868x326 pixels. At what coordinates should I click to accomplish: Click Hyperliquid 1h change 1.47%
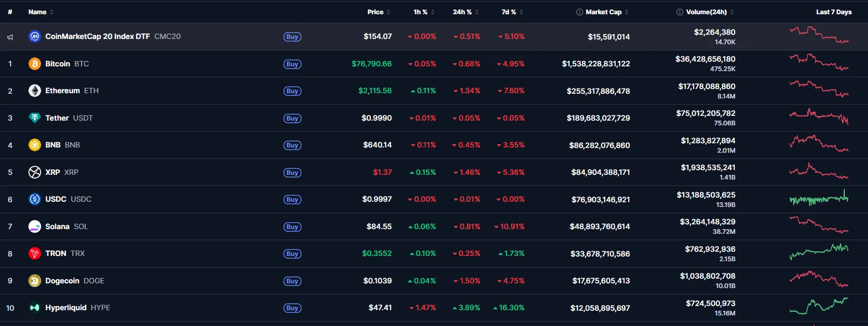point(423,308)
